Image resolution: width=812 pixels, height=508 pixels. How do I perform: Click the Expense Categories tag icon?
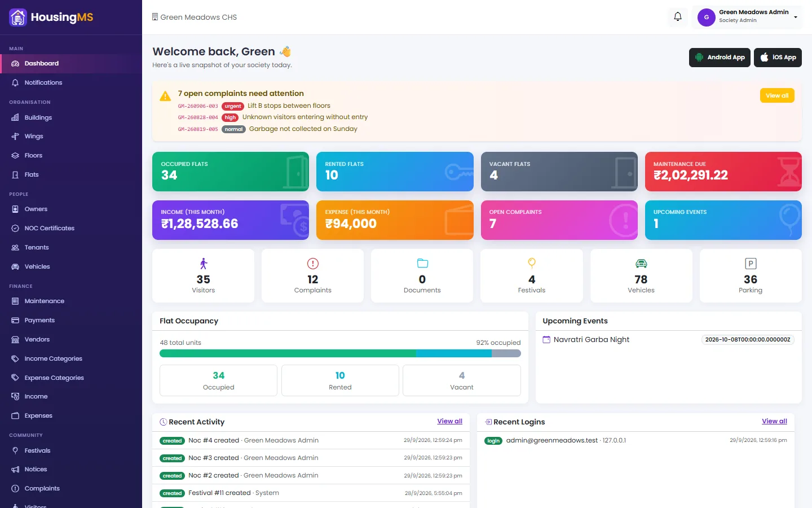15,378
